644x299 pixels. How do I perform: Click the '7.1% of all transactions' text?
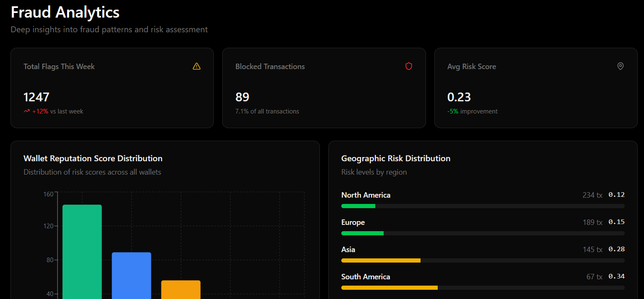click(x=267, y=111)
